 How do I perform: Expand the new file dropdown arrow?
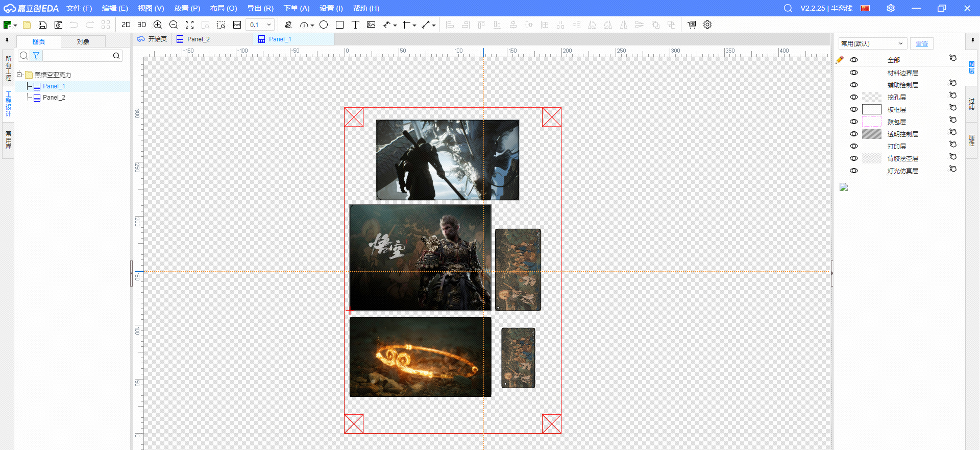15,25
